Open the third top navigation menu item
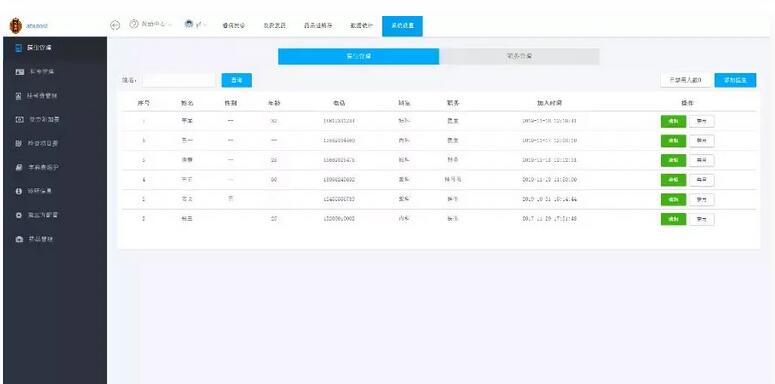 318,26
